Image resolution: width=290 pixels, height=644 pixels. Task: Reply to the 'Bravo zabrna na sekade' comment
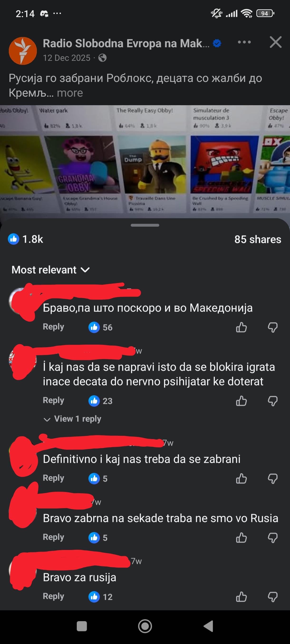pos(53,537)
